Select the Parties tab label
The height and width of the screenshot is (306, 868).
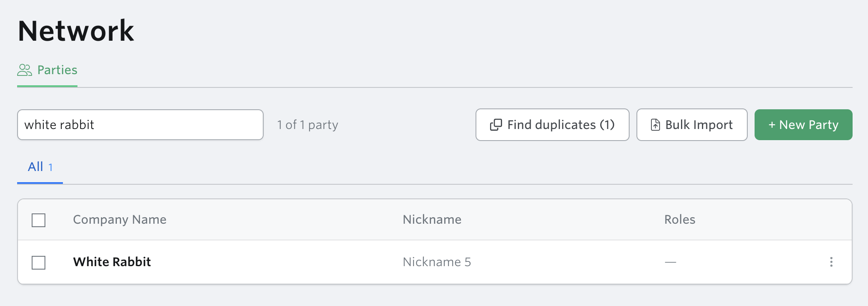point(57,70)
